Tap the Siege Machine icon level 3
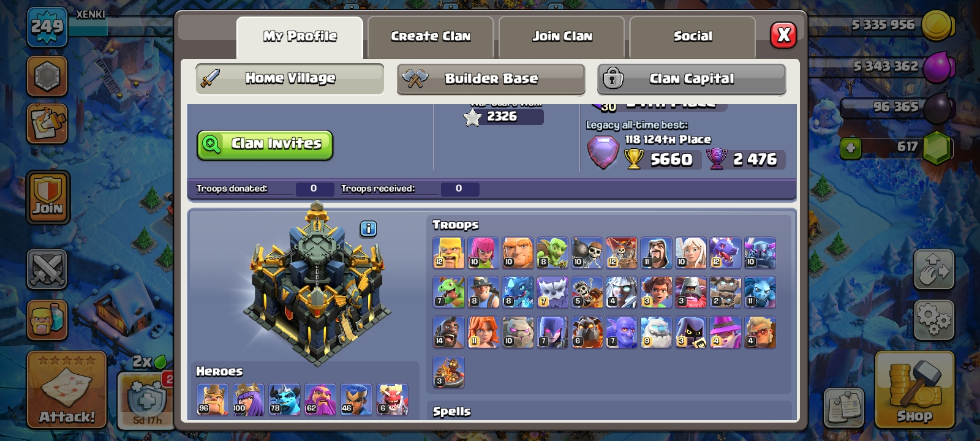The image size is (980, 441). [449, 372]
